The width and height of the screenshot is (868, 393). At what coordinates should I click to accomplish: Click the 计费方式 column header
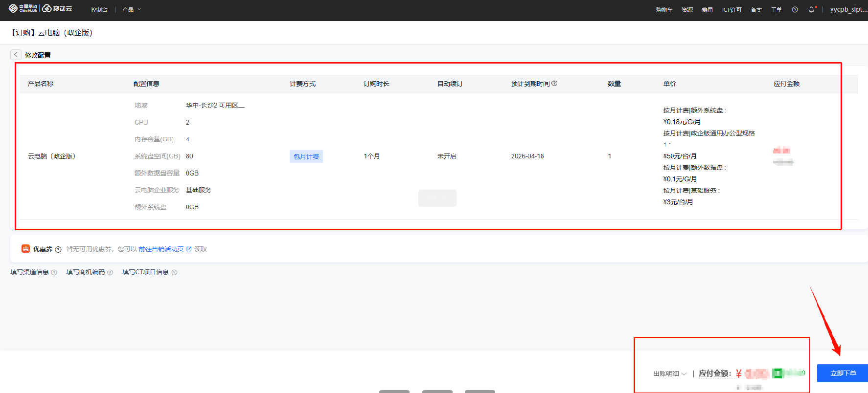coord(302,84)
